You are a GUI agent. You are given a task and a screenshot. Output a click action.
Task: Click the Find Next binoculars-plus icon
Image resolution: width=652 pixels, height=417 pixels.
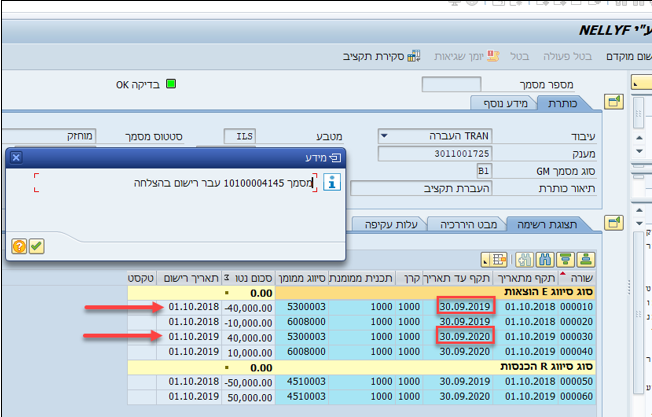(x=524, y=260)
